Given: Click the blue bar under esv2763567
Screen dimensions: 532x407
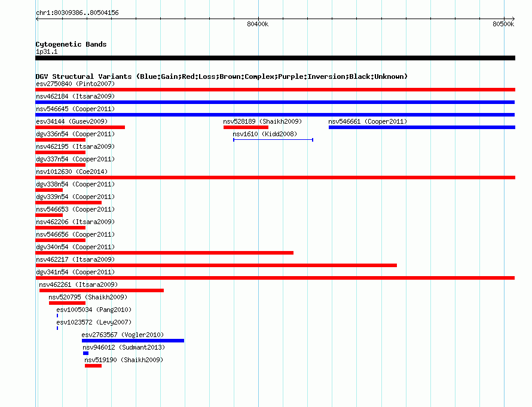Looking at the screenshot, I should (133, 341).
